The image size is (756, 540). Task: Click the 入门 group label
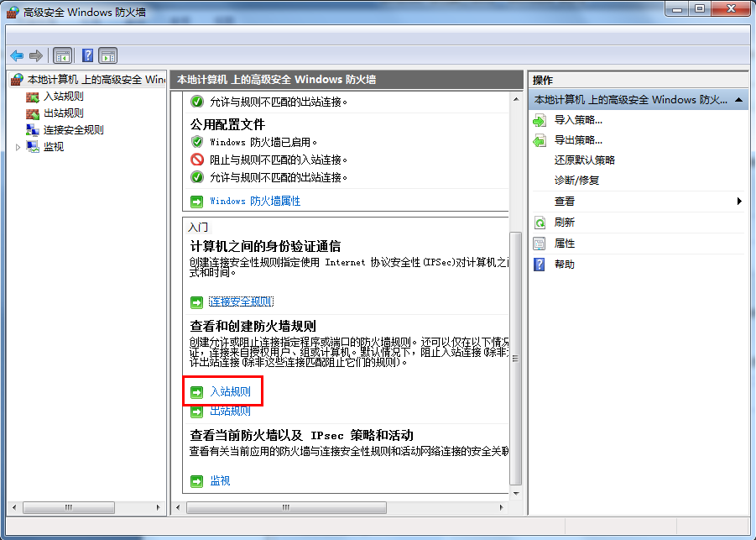(198, 227)
